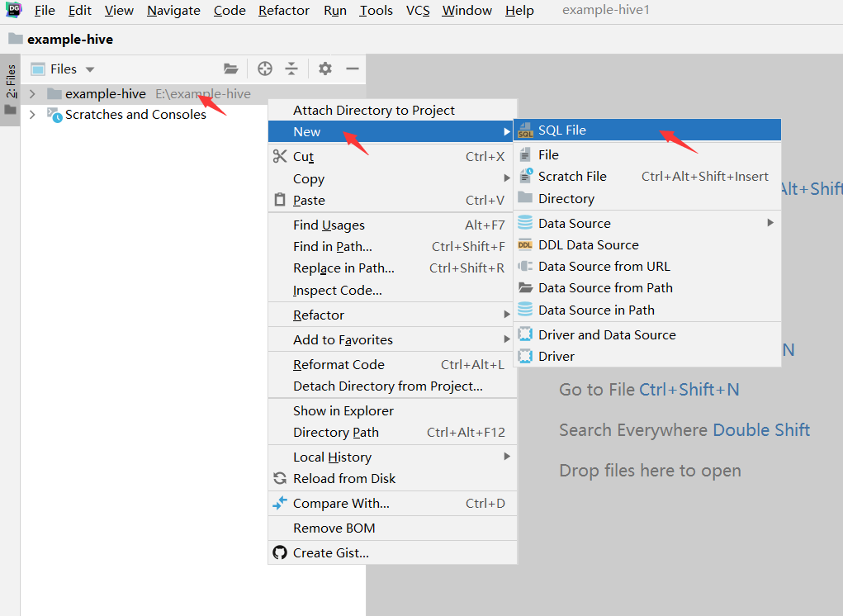Image resolution: width=843 pixels, height=616 pixels.
Task: Open the Help menu
Action: click(519, 10)
